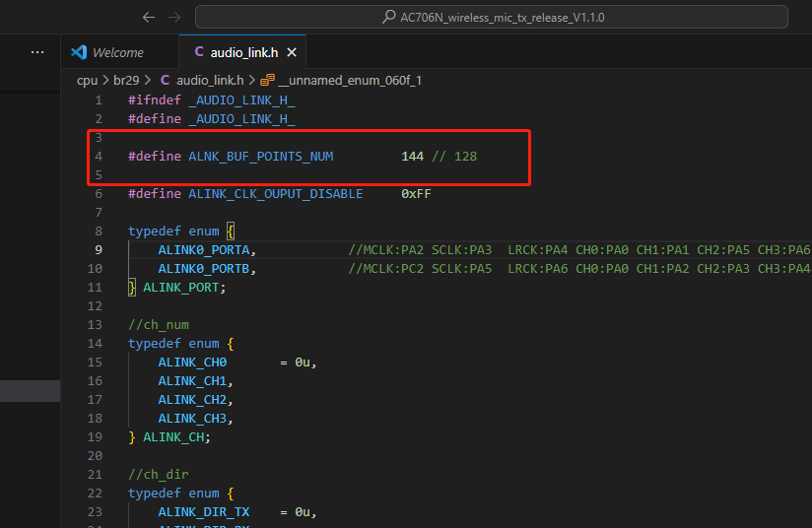Image resolution: width=812 pixels, height=528 pixels.
Task: Click the ALNK_BUF_POINTS_NUM macro name
Action: point(261,157)
